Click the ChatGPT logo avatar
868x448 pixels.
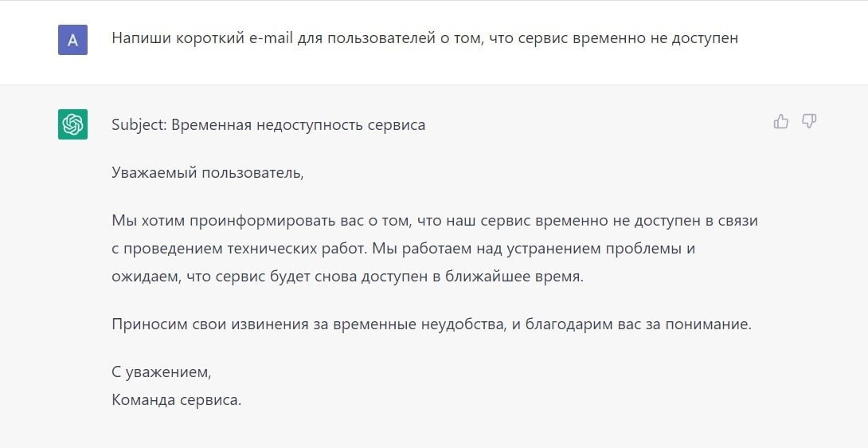[72, 124]
